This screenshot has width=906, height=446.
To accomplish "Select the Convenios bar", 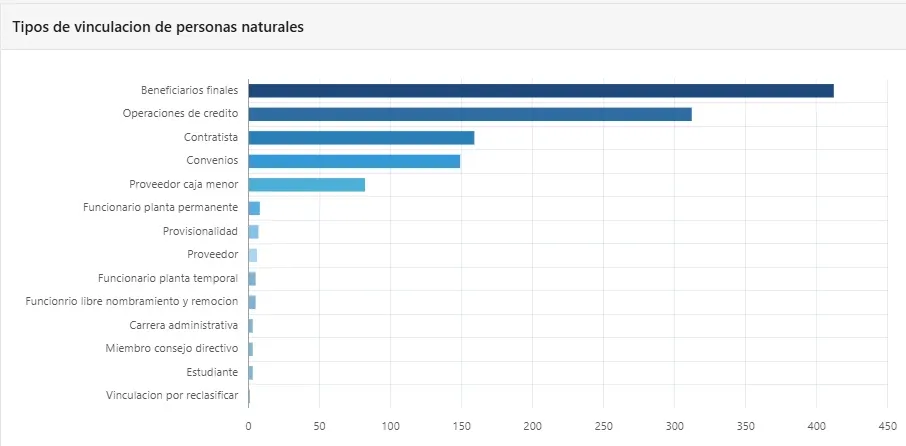I will pos(354,161).
